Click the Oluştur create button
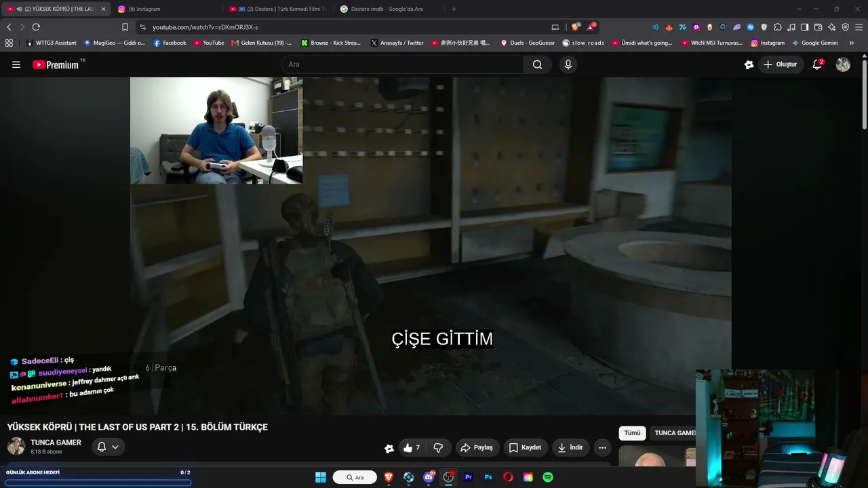 (781, 64)
